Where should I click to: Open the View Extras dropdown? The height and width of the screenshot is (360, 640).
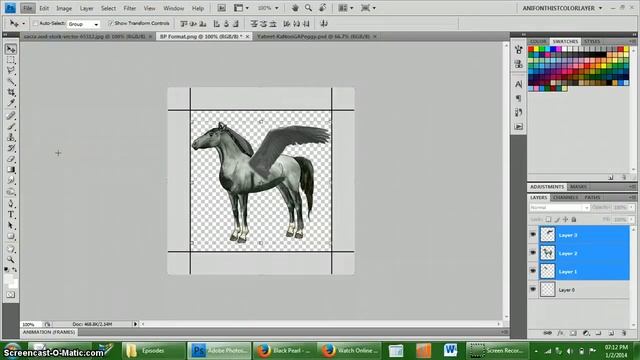coord(241,8)
